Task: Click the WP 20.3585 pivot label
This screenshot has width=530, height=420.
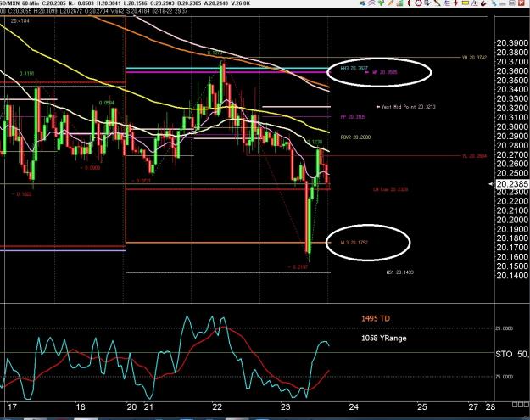Action: (385, 72)
